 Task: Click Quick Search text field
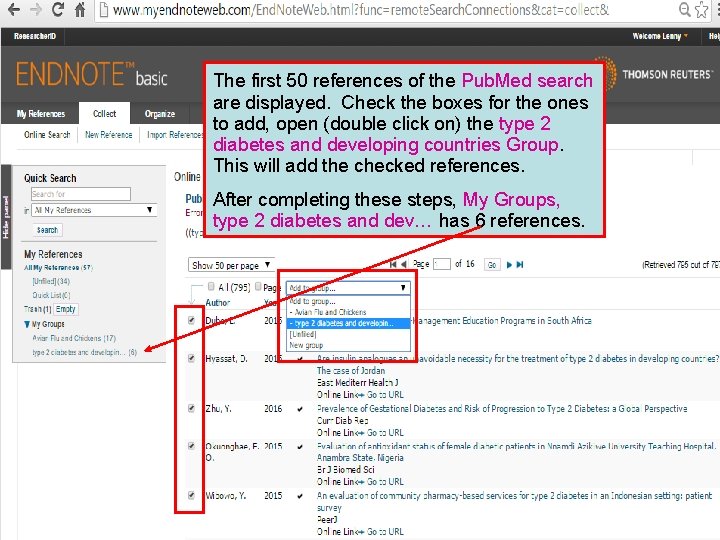tap(81, 194)
